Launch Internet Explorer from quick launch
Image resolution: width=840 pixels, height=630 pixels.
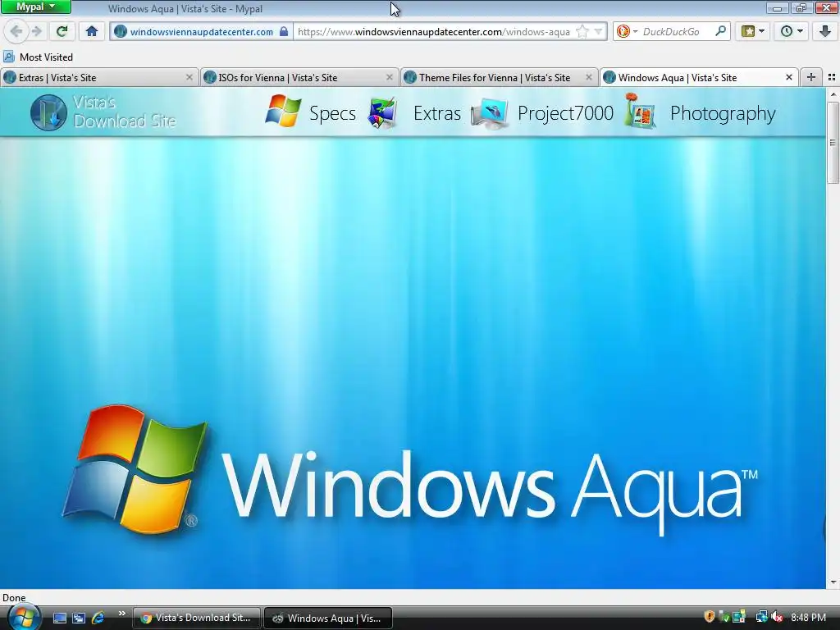98,619
